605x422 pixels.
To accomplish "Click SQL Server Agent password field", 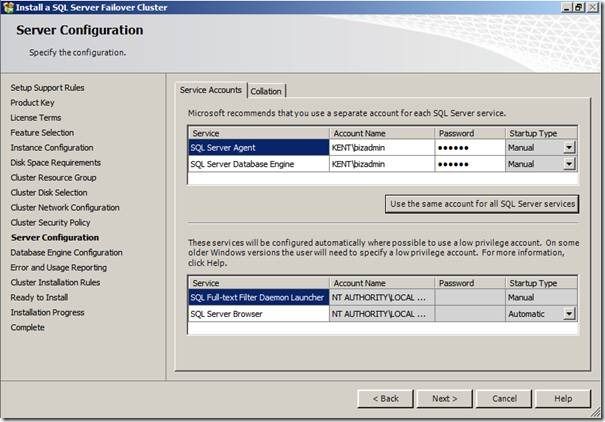I will click(x=470, y=148).
